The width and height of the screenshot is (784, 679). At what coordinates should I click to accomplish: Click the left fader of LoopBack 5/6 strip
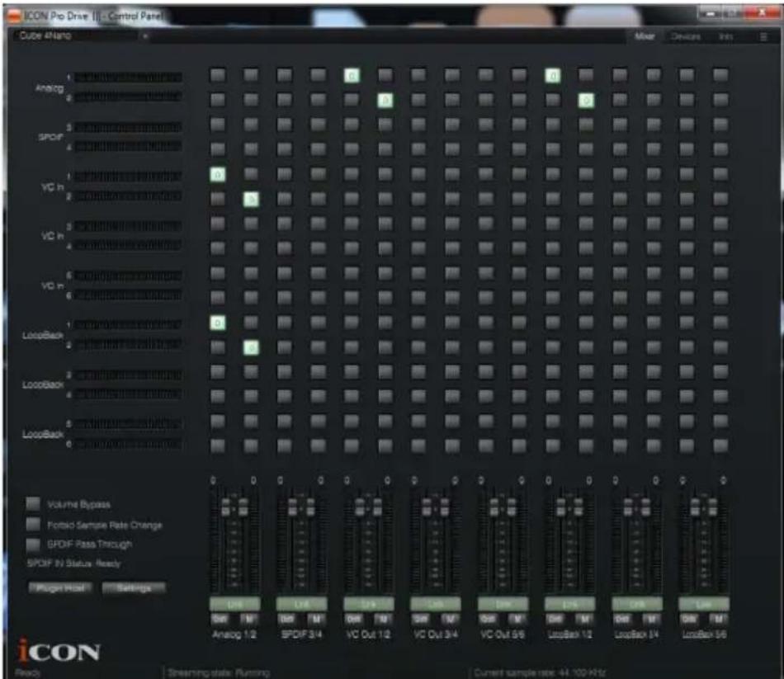696,507
